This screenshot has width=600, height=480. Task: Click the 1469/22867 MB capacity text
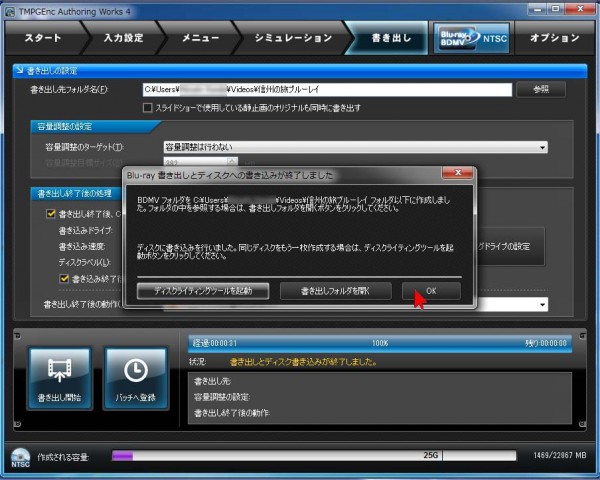point(560,455)
